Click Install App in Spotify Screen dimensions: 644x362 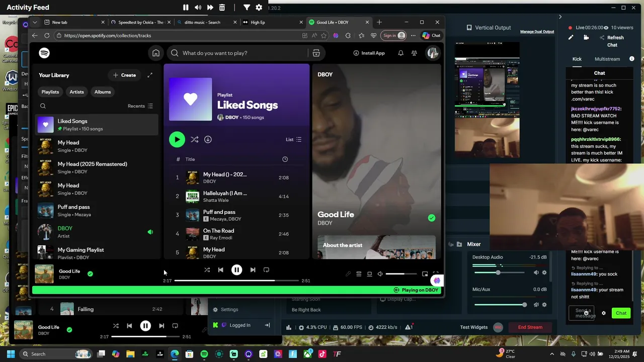click(x=369, y=53)
